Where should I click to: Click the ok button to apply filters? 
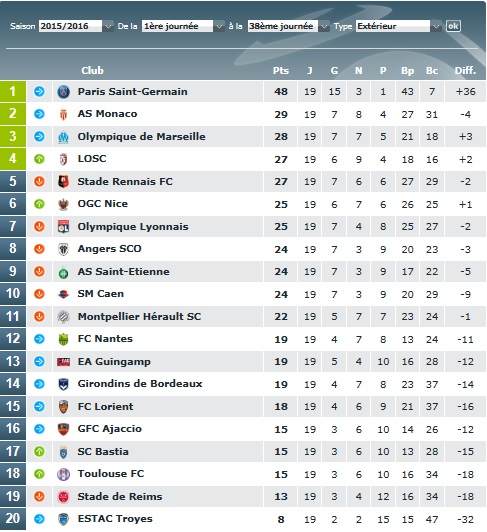click(x=453, y=26)
